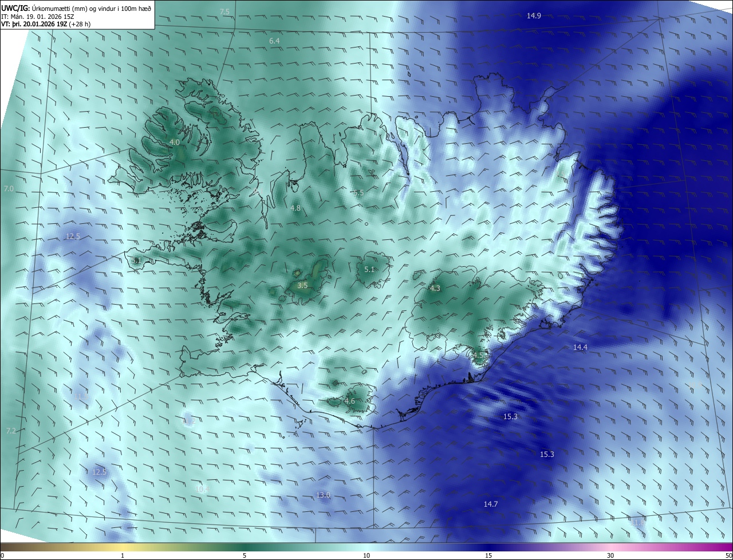Click the 4.6 value label

[350, 401]
